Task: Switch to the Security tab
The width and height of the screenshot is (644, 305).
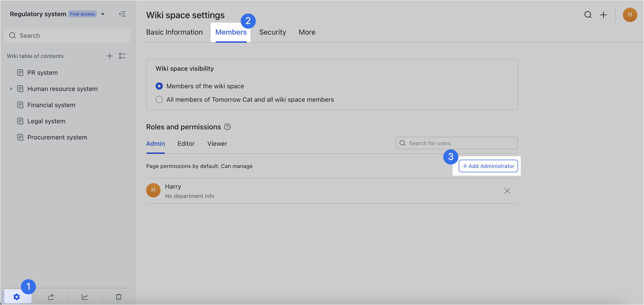Action: click(x=273, y=32)
